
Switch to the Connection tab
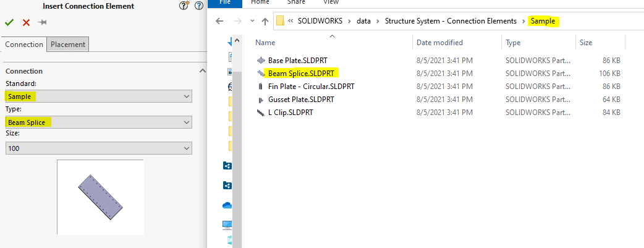point(24,45)
